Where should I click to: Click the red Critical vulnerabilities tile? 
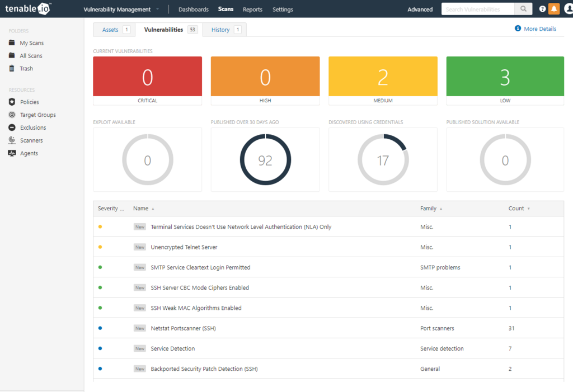pos(147,81)
